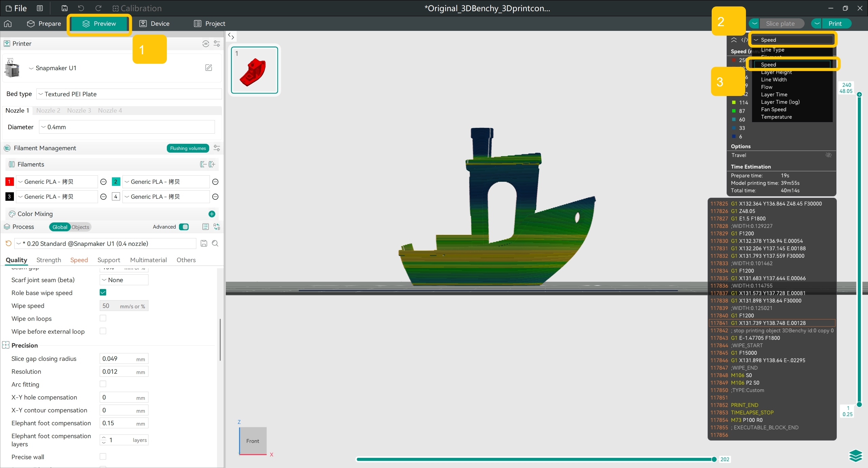Enable Arc fitting checkbox
This screenshot has height=468, width=868.
coord(103,384)
